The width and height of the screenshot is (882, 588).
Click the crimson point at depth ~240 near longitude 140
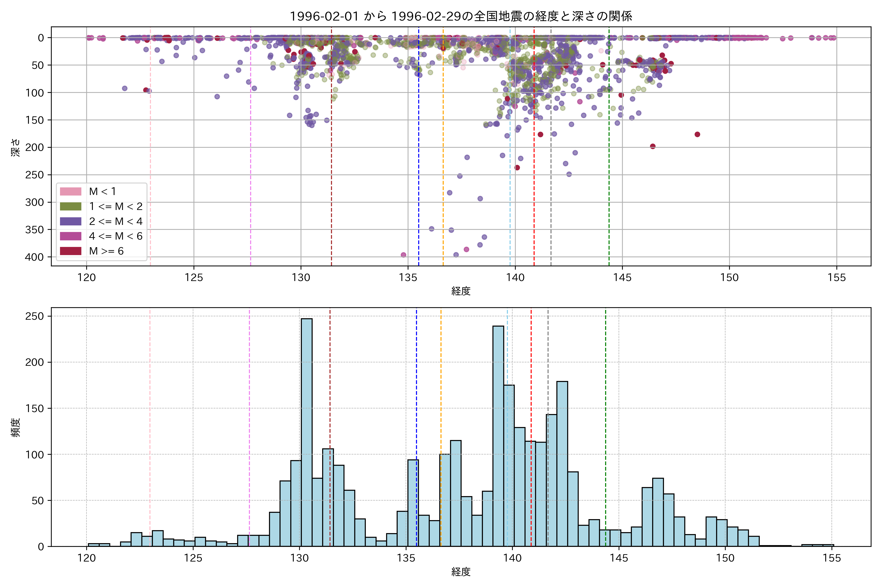tap(517, 168)
